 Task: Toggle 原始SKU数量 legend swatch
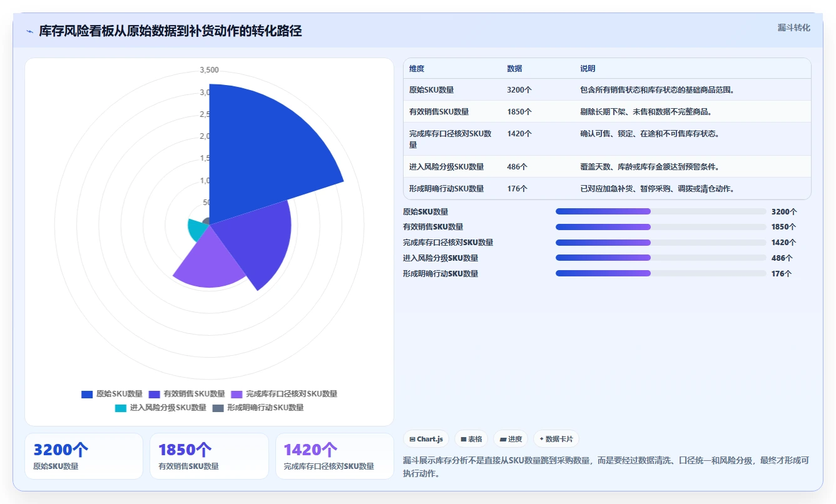pos(87,394)
